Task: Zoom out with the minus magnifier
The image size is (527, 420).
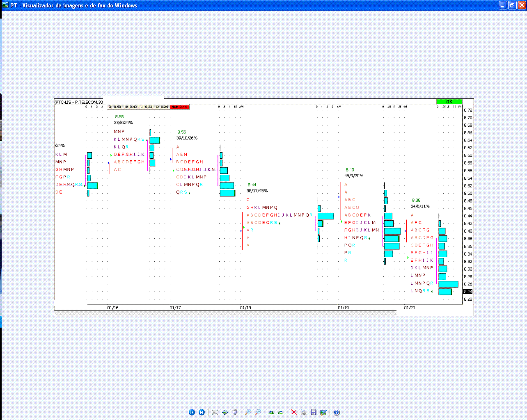Action: click(x=258, y=412)
